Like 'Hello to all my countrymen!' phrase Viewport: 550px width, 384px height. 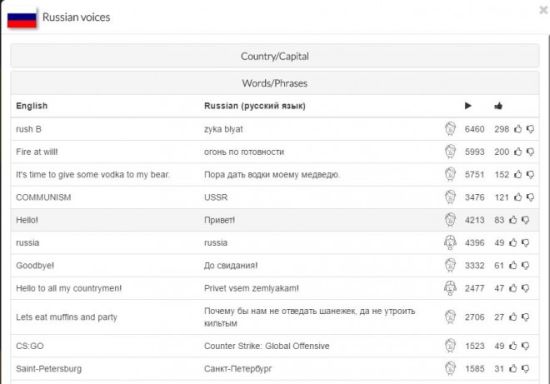(x=513, y=288)
